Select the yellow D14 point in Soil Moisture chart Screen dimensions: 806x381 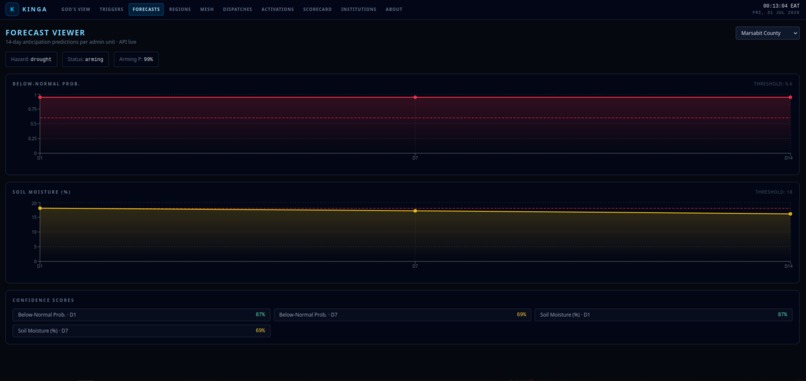(790, 214)
